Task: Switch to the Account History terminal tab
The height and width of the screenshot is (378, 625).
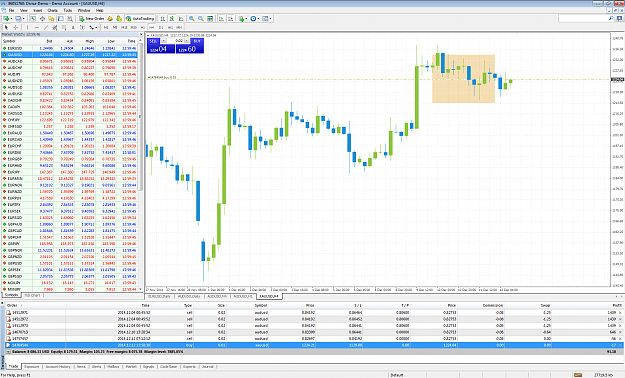Action: click(58, 366)
